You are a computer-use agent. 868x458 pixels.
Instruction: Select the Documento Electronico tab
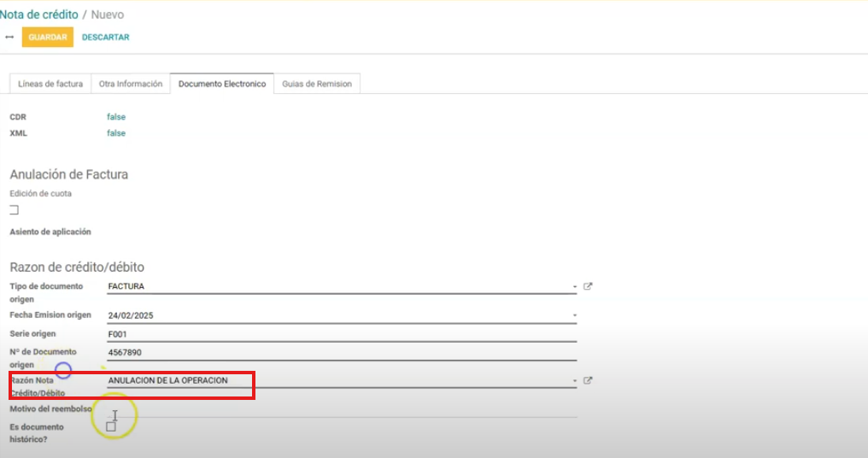222,84
